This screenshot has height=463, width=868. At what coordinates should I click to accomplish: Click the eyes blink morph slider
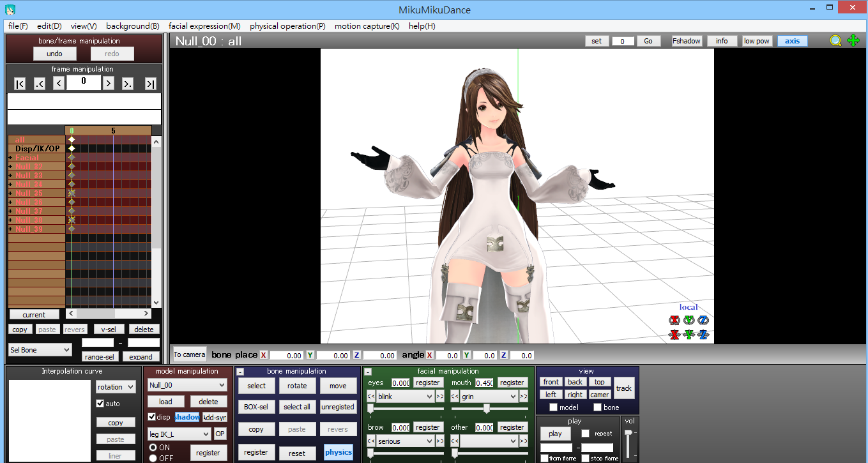406,409
